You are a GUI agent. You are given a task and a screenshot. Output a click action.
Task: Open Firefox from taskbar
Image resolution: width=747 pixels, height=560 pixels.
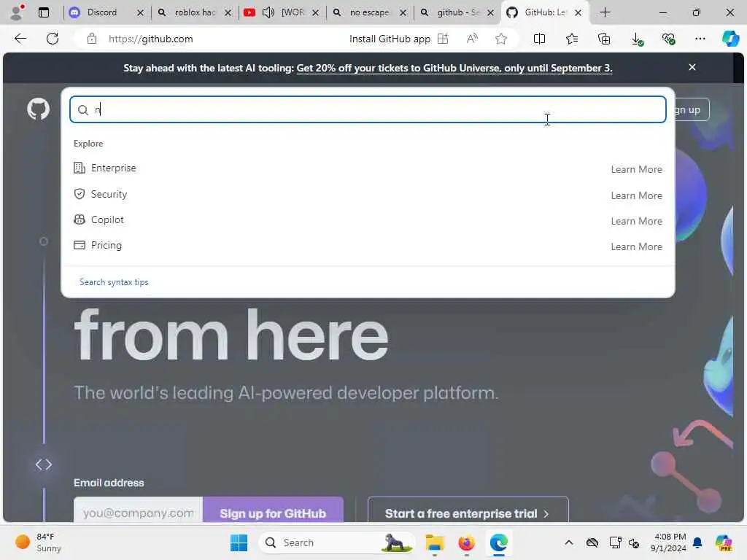tap(466, 542)
